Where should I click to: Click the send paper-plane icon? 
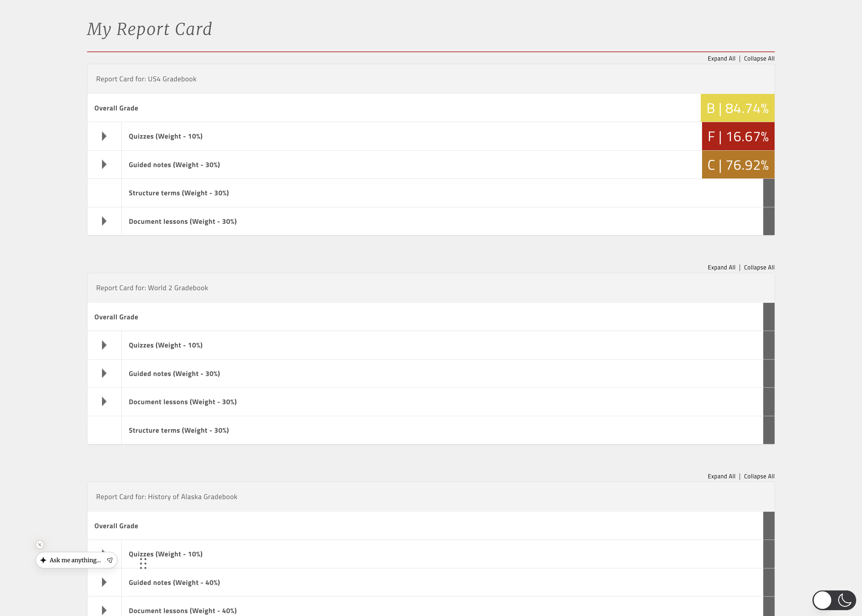(x=109, y=560)
